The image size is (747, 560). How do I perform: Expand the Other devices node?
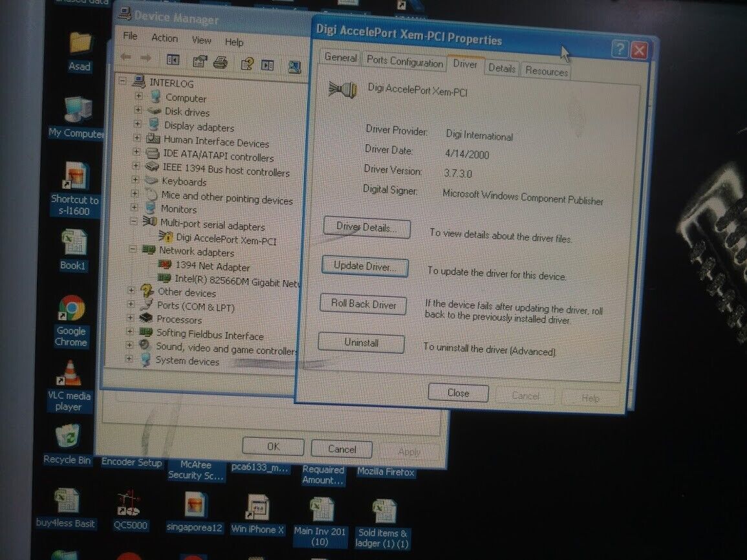[x=131, y=290]
